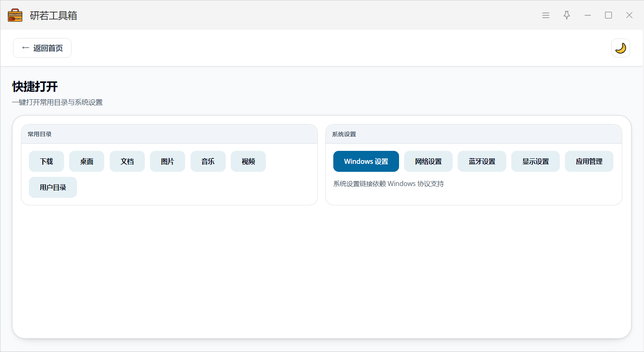Close the toolbox window
Viewport: 644px width, 352px height.
629,16
